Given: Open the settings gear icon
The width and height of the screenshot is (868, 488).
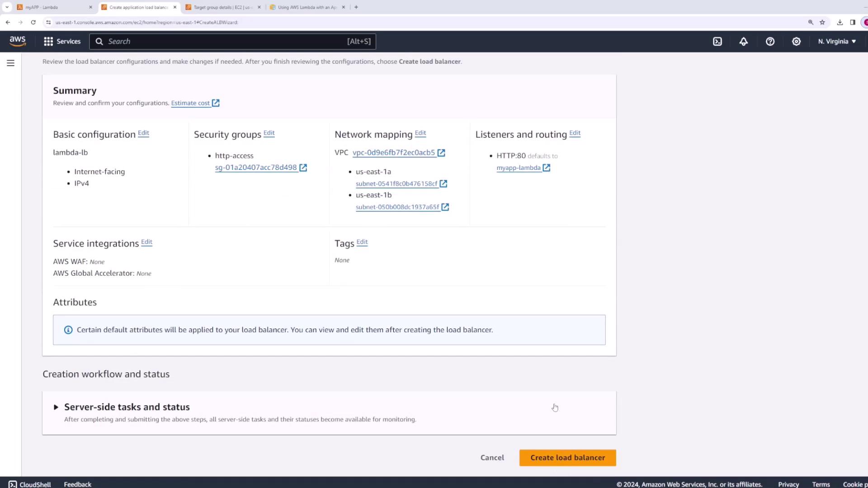Looking at the screenshot, I should pyautogui.click(x=796, y=42).
